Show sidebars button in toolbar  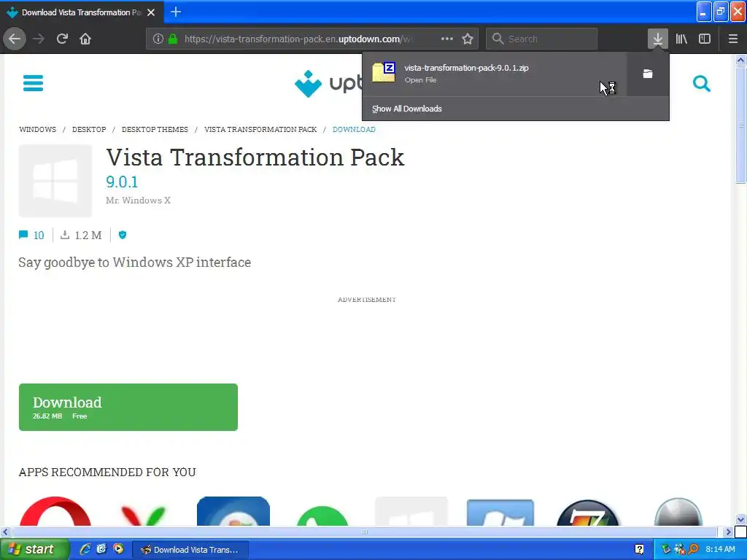705,39
